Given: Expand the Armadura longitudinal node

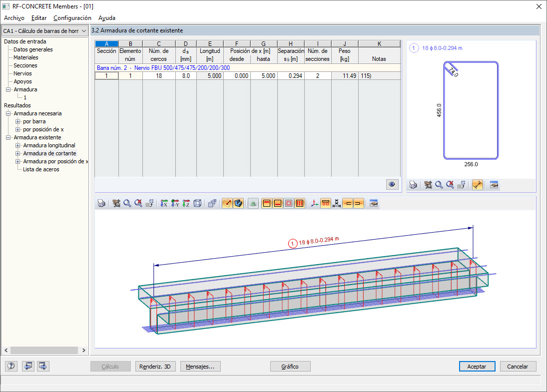Looking at the screenshot, I should click(18, 145).
